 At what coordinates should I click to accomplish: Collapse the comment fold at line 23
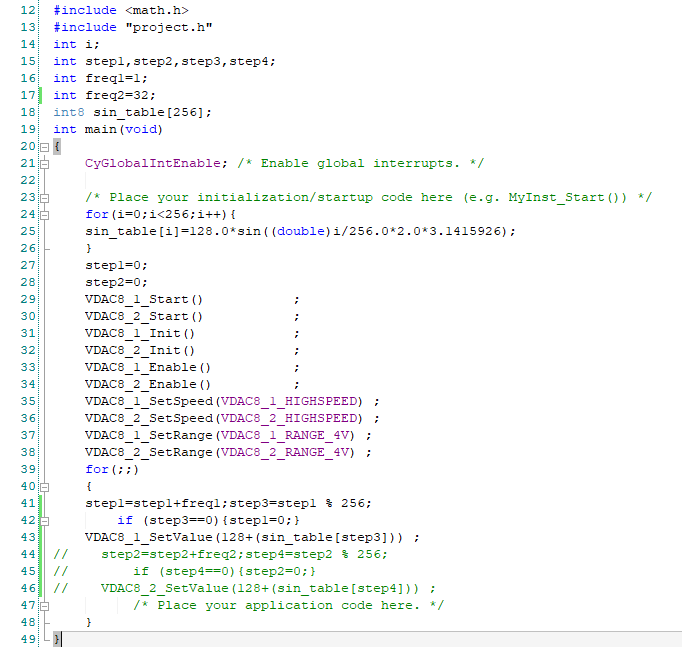(44, 198)
